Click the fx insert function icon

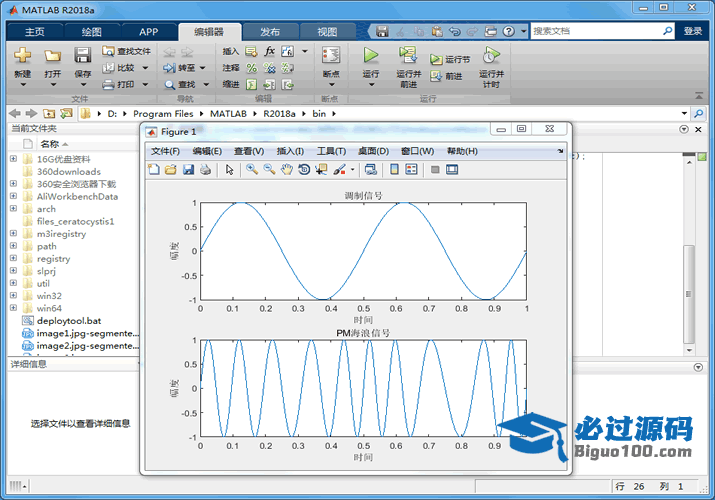[x=270, y=51]
